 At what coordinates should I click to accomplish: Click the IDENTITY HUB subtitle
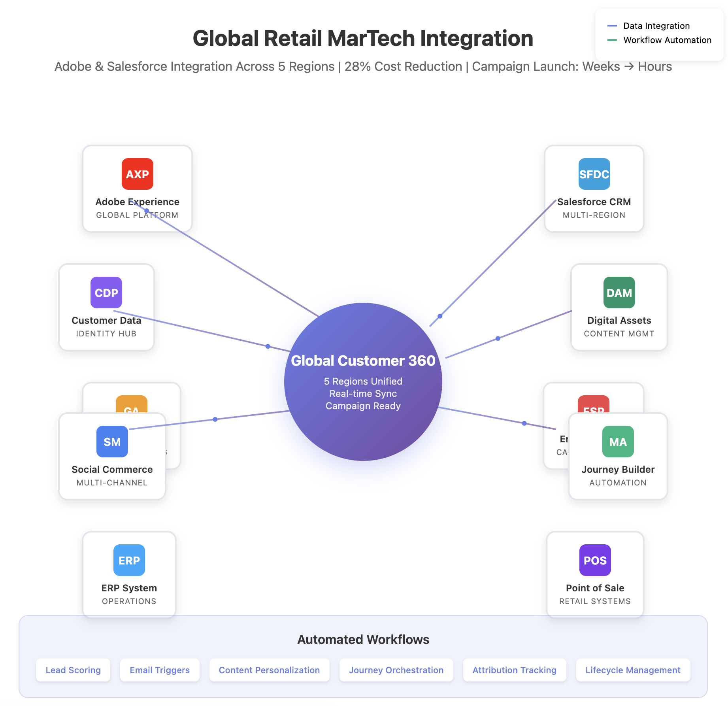[x=106, y=334]
